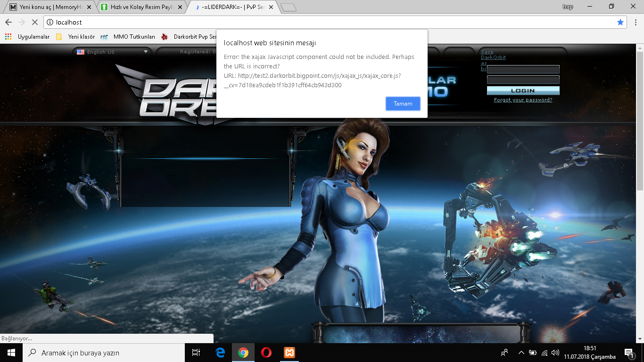
Task: Show hidden system tray icons
Action: [521, 353]
